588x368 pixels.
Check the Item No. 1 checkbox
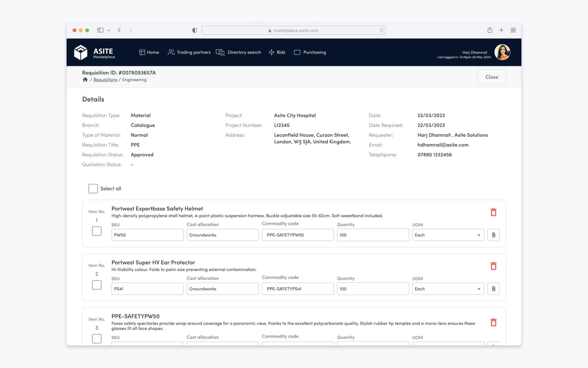pyautogui.click(x=97, y=231)
